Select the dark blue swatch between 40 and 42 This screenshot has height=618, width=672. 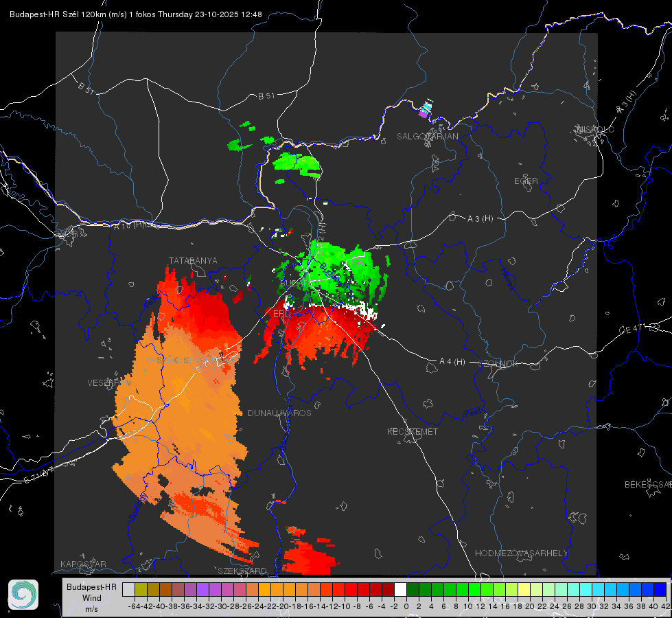(x=660, y=589)
